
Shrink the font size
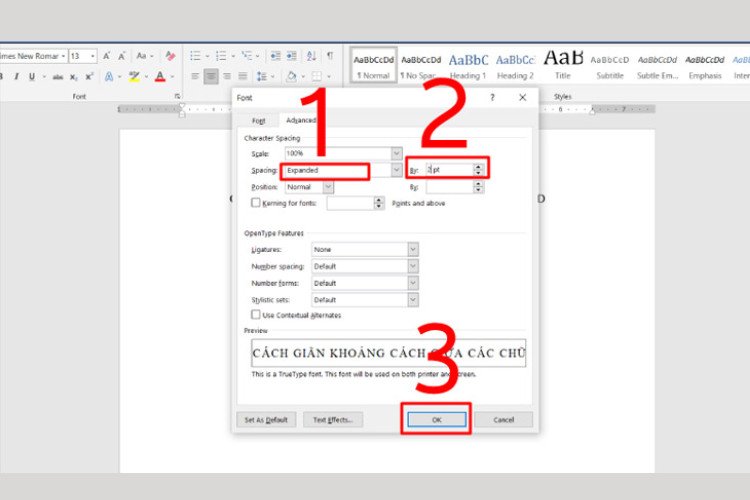(x=122, y=56)
